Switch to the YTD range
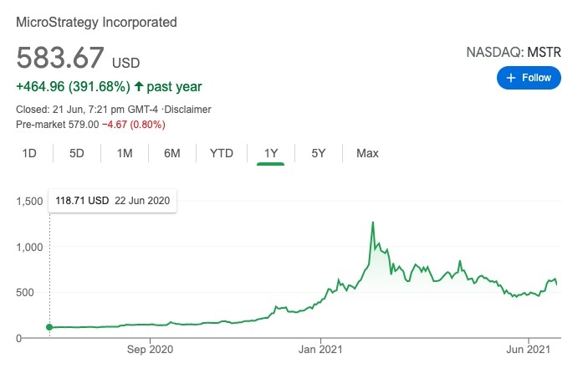 click(222, 153)
